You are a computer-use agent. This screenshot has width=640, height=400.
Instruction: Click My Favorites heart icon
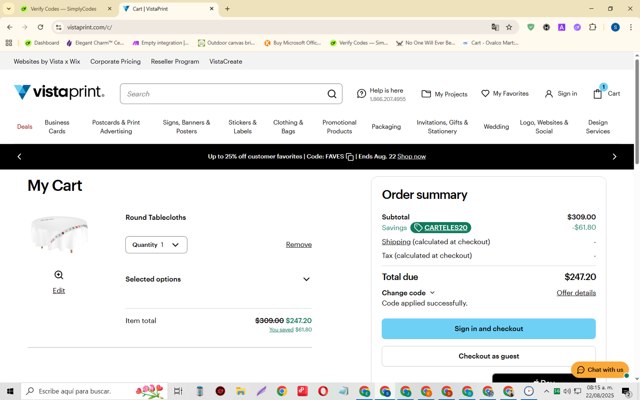[x=485, y=93]
